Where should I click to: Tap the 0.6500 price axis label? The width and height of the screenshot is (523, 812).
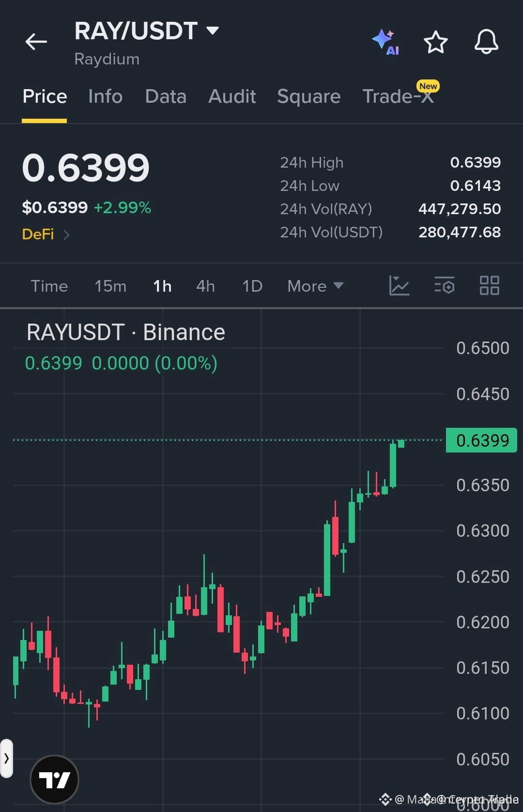pyautogui.click(x=482, y=348)
